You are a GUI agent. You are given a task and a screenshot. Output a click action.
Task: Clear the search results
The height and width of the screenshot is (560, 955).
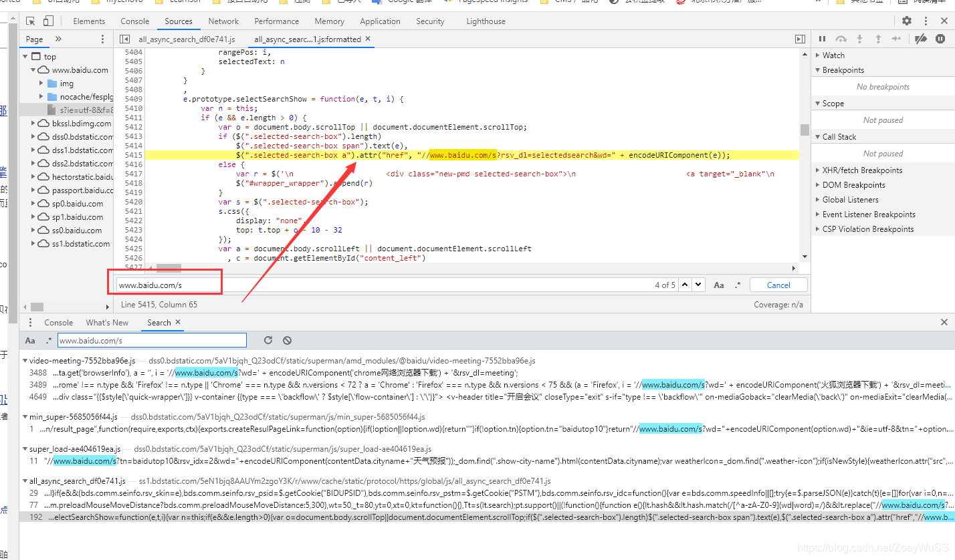click(x=287, y=340)
